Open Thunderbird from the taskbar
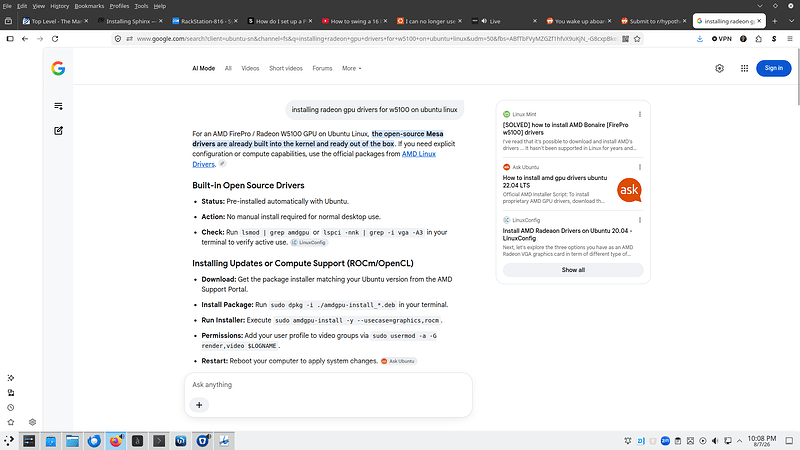Image resolution: width=800 pixels, height=450 pixels. 94,441
